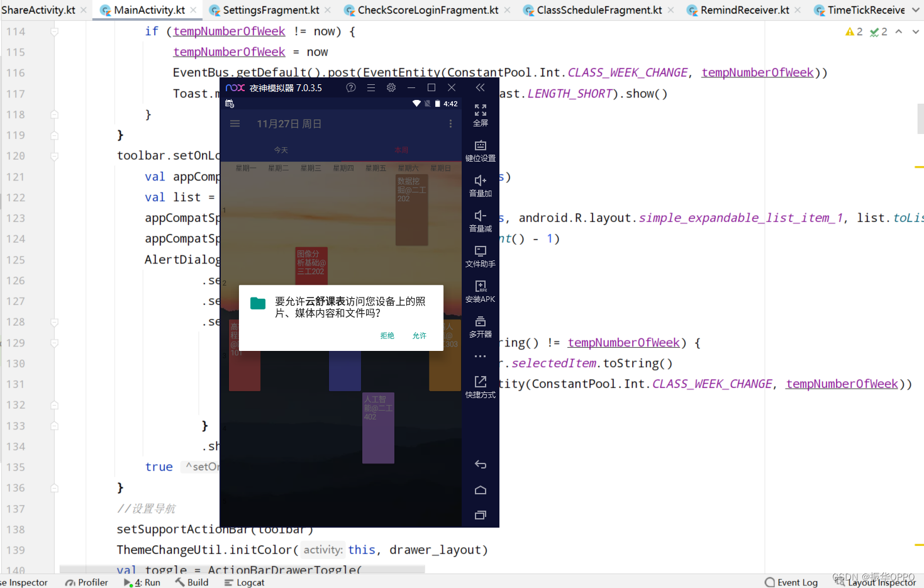Open the Event Log panel
The image size is (924, 588).
791,582
